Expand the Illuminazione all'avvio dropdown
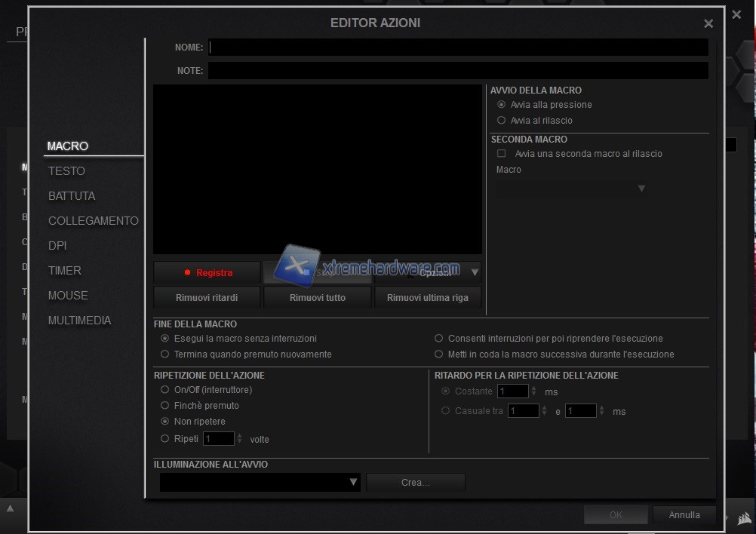 (x=353, y=482)
